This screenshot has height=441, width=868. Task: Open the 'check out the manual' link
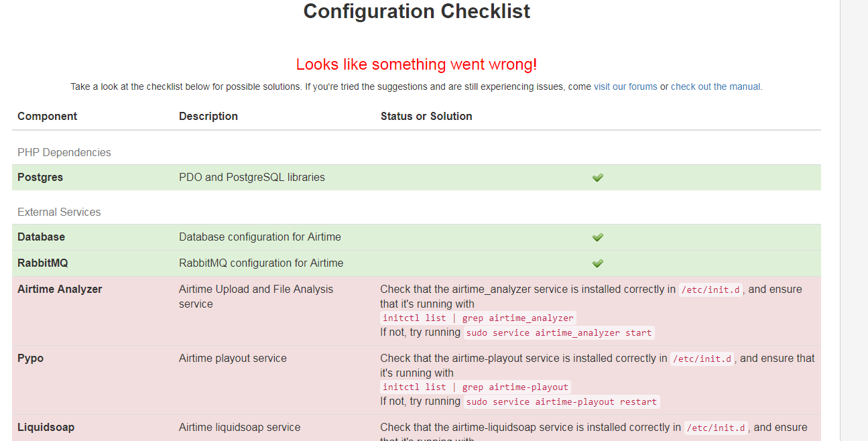point(716,86)
